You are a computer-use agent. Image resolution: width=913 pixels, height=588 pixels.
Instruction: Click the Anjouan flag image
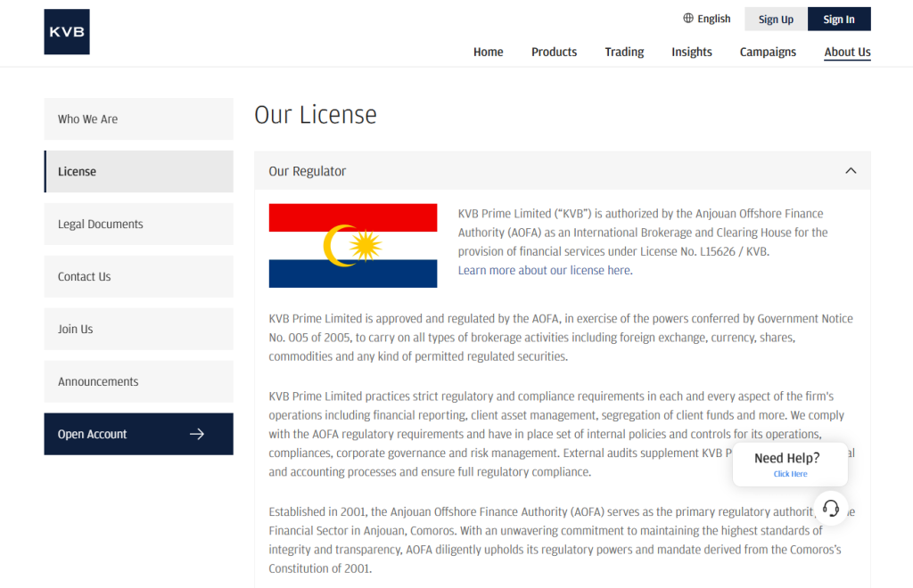click(x=352, y=245)
